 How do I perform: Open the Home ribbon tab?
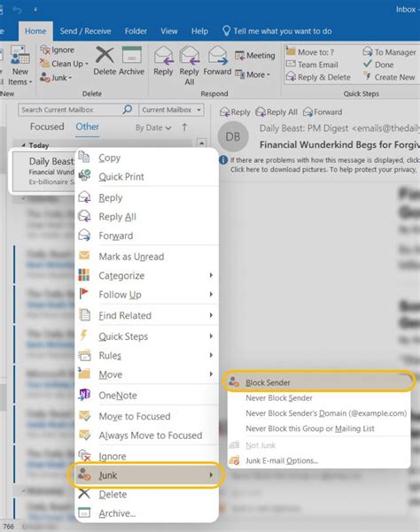click(35, 31)
